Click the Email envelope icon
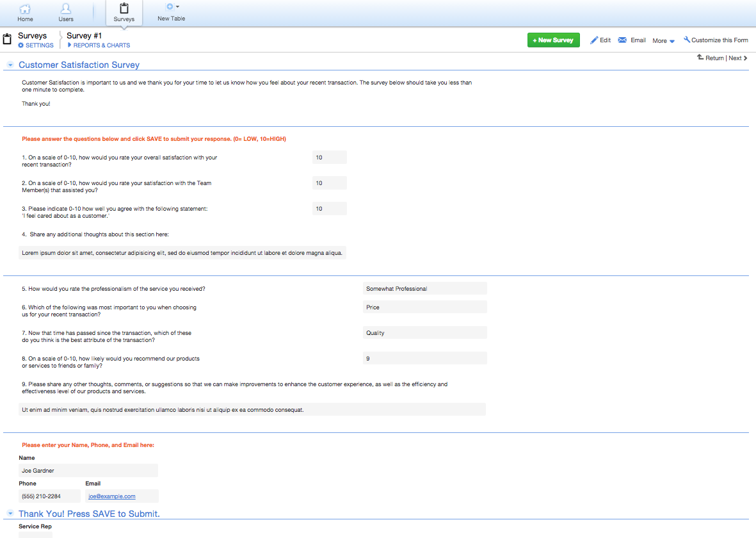Viewport: 756px width, 538px height. [622, 40]
